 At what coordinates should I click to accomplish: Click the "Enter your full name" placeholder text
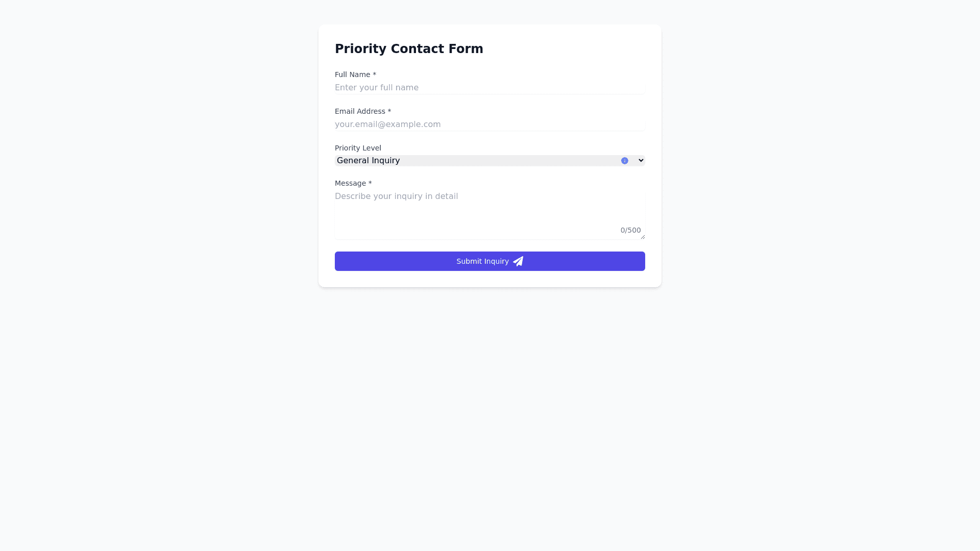(377, 88)
